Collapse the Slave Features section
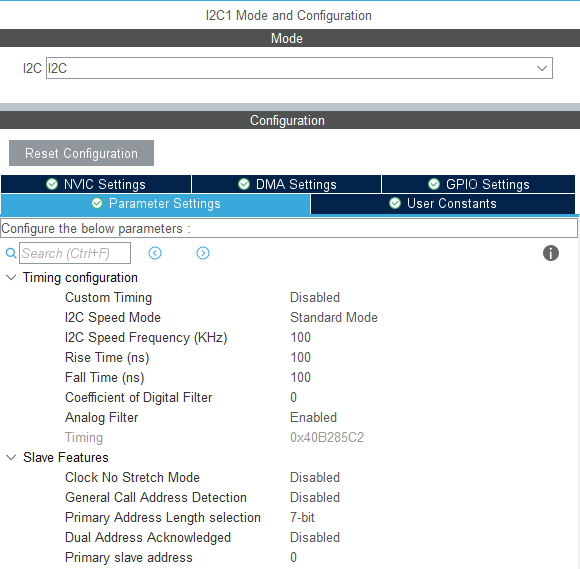Viewport: 580px width, 569px height. (11, 458)
